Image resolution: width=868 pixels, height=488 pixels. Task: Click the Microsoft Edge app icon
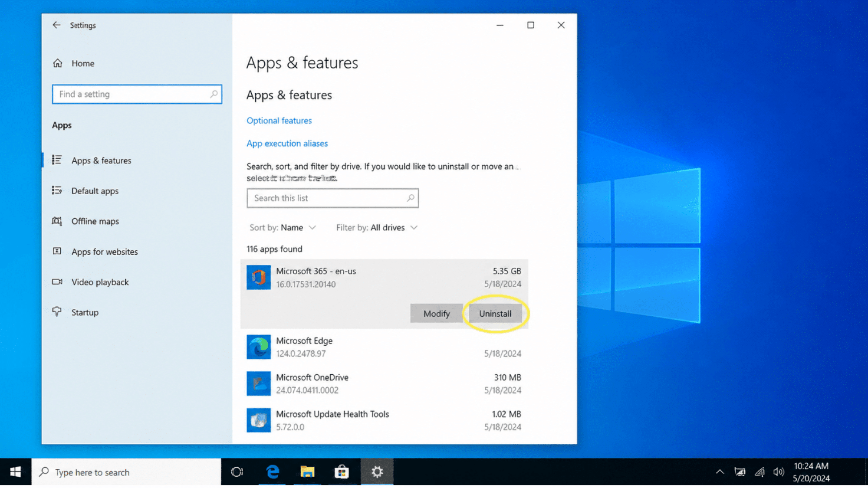[x=259, y=347]
